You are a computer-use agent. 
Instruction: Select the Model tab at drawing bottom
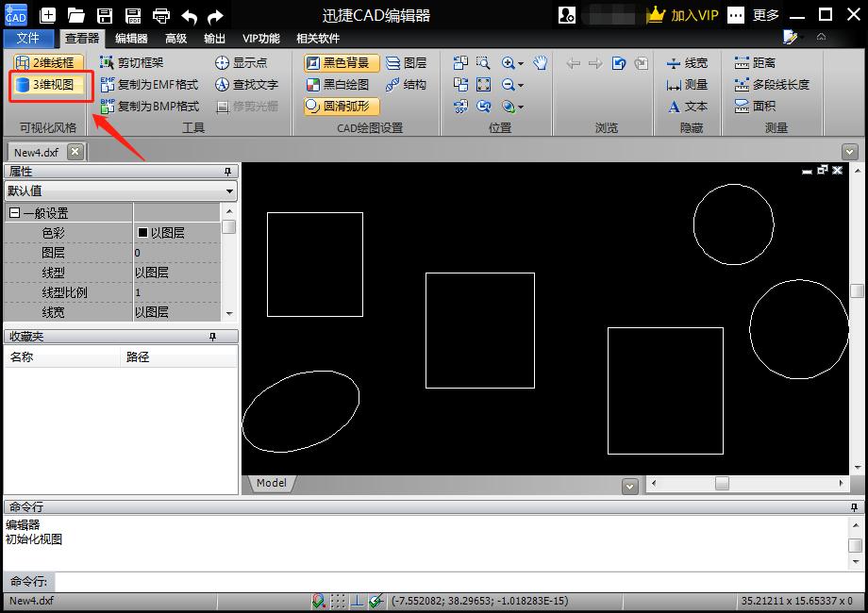point(270,483)
